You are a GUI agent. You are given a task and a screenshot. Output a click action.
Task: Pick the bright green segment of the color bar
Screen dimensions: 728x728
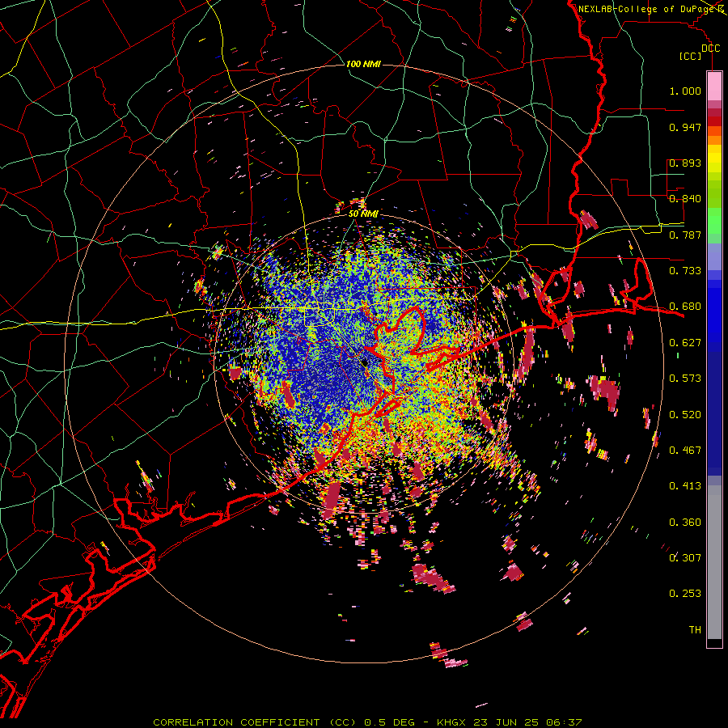click(714, 221)
